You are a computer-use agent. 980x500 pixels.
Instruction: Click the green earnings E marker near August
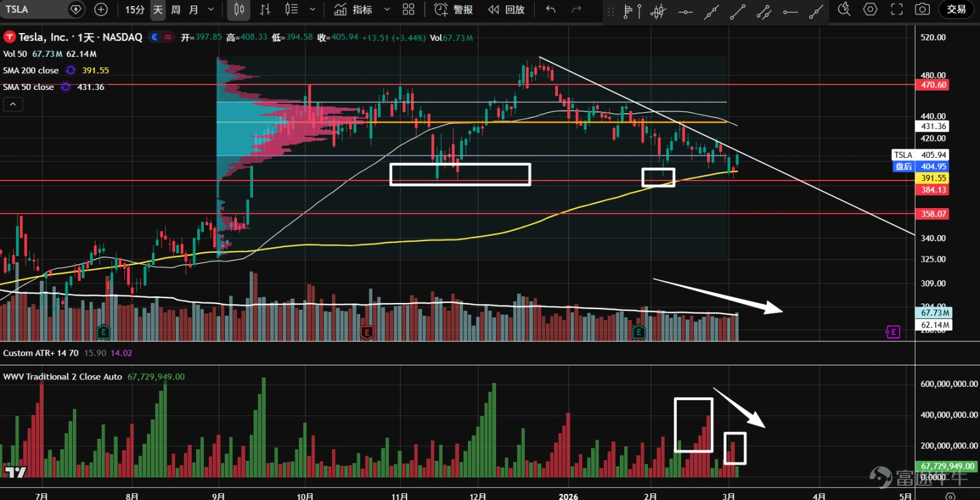coord(103,332)
